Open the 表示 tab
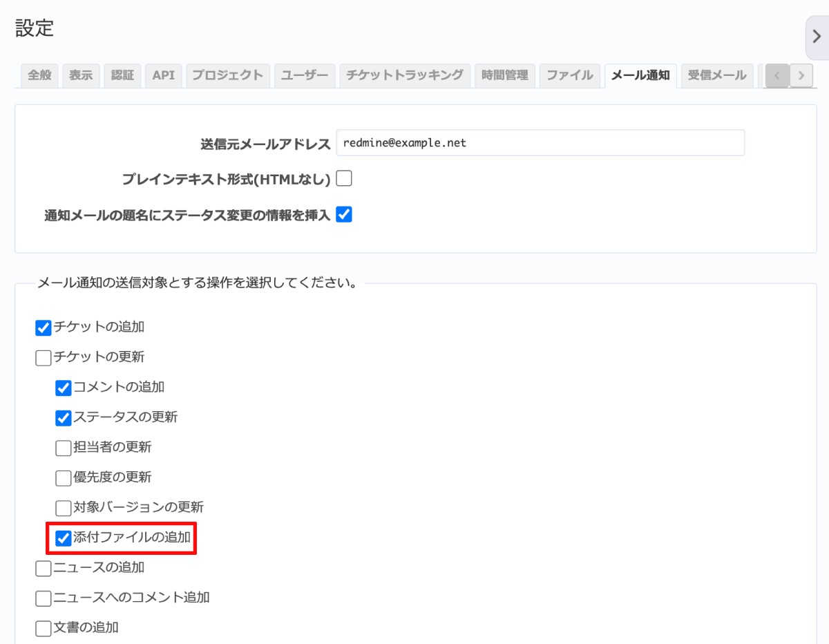Viewport: 829px width, 644px height. point(82,75)
